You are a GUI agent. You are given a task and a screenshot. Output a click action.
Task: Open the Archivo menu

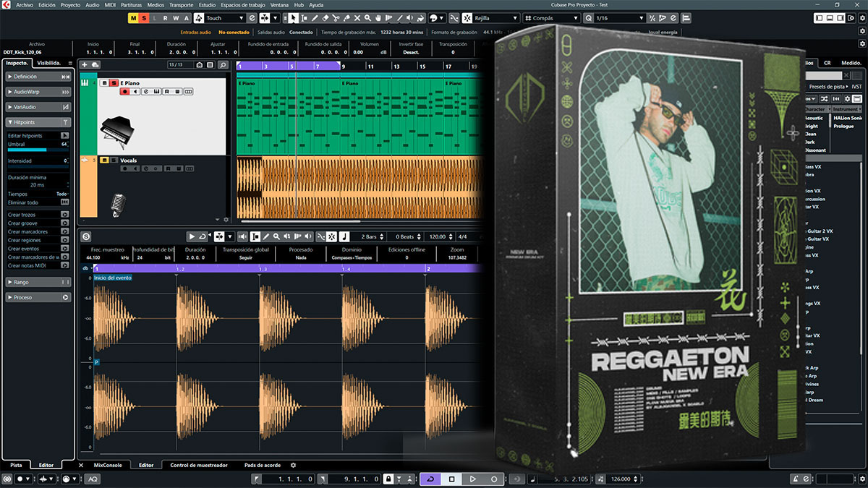coord(24,5)
